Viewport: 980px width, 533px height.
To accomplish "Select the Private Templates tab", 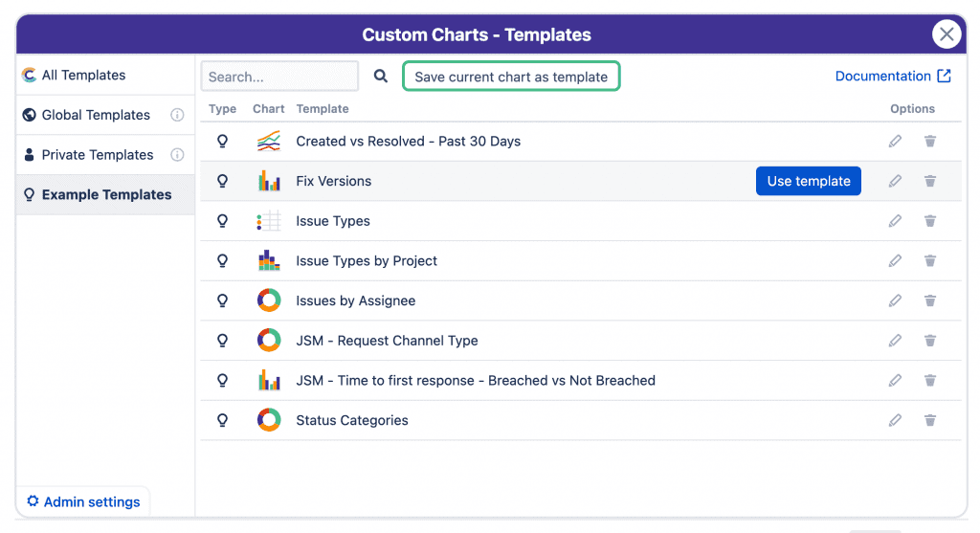I will click(x=97, y=155).
